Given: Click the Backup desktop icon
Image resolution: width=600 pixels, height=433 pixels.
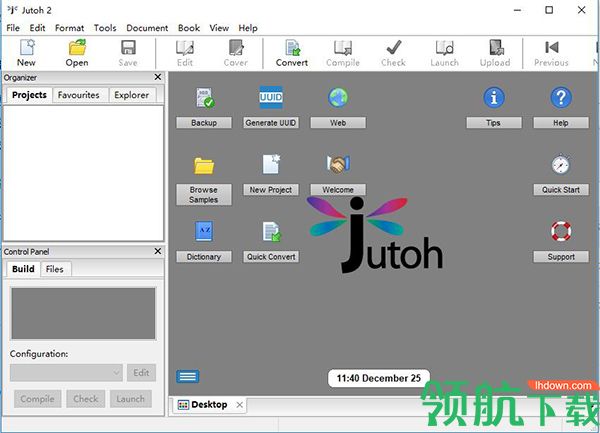Looking at the screenshot, I should pos(205,98).
